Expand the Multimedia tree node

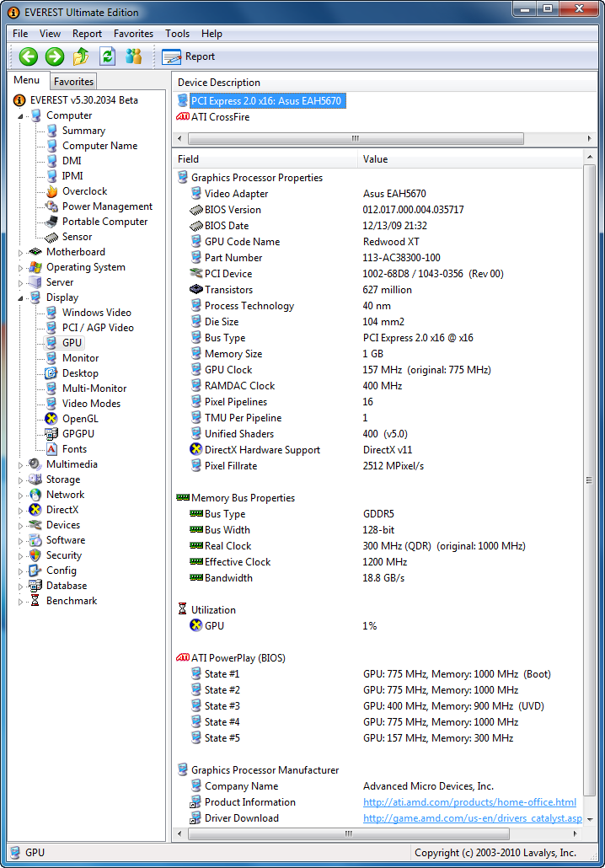[20, 465]
